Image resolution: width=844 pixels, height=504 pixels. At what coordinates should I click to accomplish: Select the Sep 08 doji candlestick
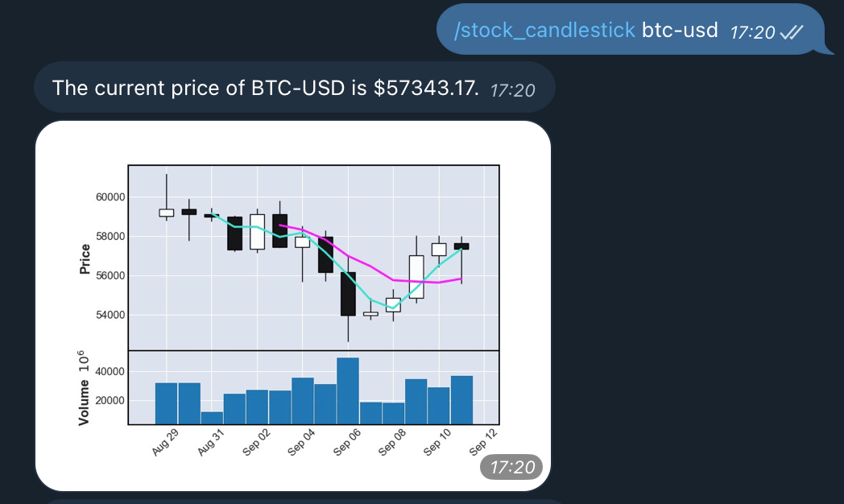pyautogui.click(x=370, y=312)
